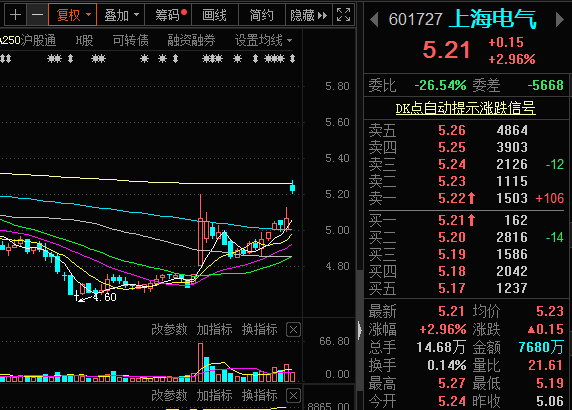Click 改参数 in the volume panel

169,329
